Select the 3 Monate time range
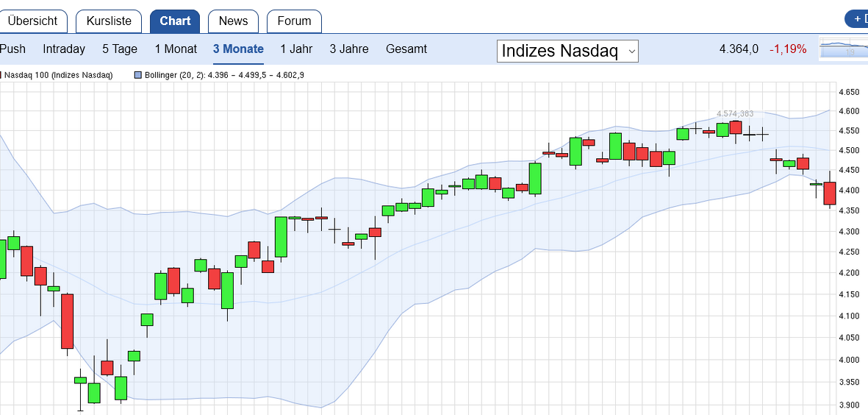This screenshot has width=868, height=415. [x=238, y=49]
